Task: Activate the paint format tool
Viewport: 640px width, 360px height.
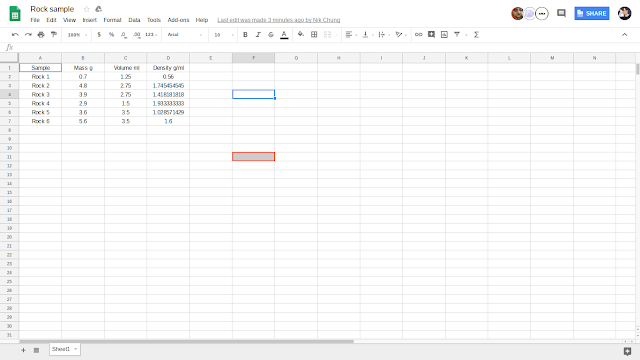Action: click(x=53, y=35)
